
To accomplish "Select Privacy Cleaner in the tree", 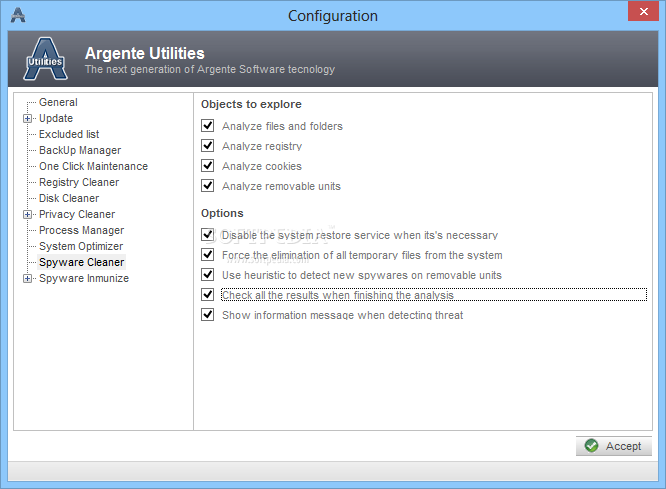I will (77, 215).
